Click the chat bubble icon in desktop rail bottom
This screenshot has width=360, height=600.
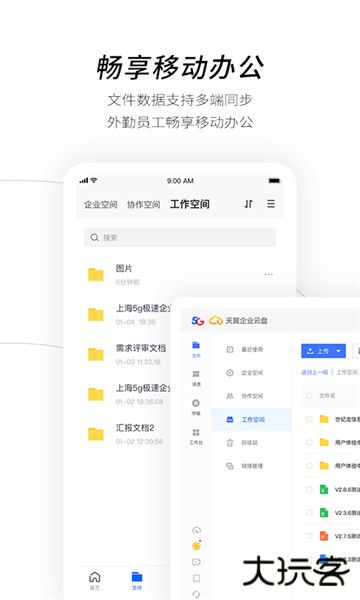click(196, 562)
